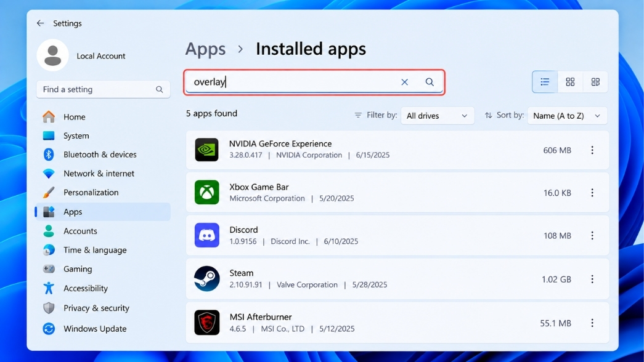Click the Valve Corporation publisher text
This screenshot has width=644, height=362.
pyautogui.click(x=308, y=284)
